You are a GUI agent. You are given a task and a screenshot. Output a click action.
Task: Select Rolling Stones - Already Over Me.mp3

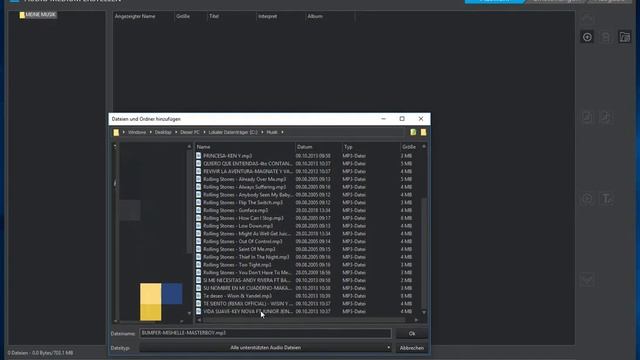tap(307, 179)
